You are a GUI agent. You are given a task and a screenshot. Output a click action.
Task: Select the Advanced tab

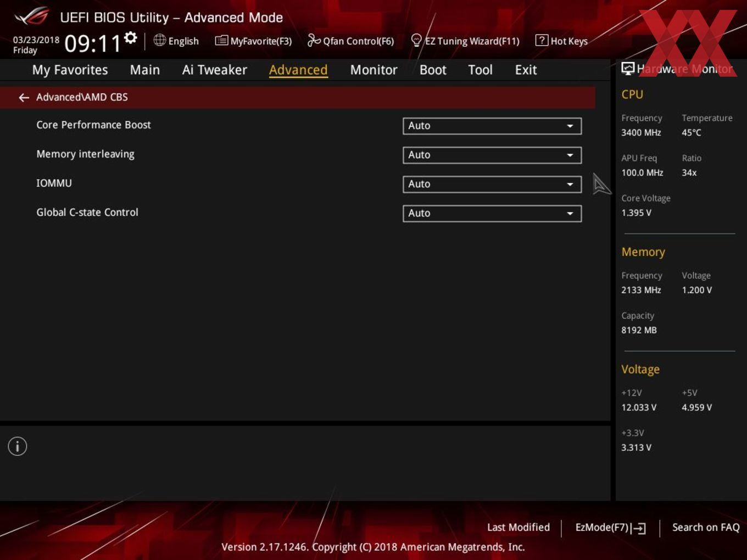[x=298, y=70]
